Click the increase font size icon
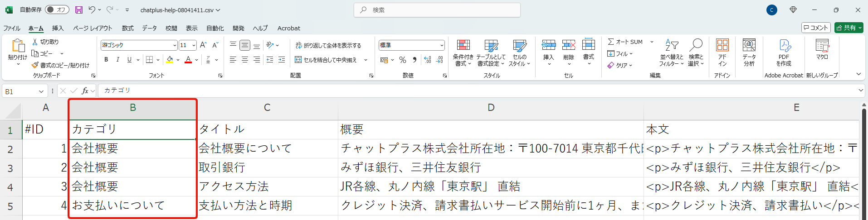Image resolution: width=868 pixels, height=220 pixels. click(204, 45)
